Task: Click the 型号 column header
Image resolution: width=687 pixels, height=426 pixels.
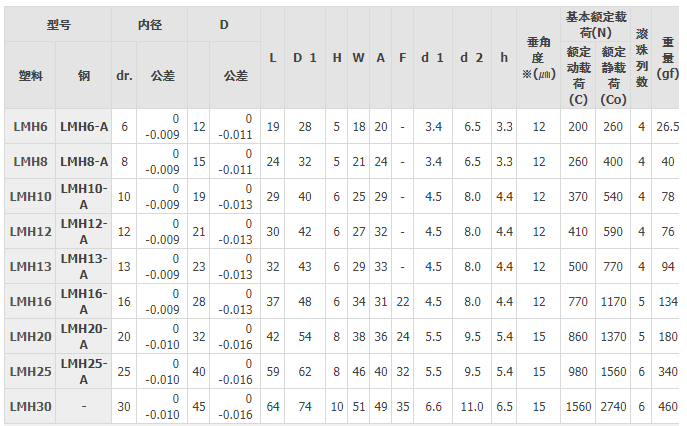Action: click(58, 22)
